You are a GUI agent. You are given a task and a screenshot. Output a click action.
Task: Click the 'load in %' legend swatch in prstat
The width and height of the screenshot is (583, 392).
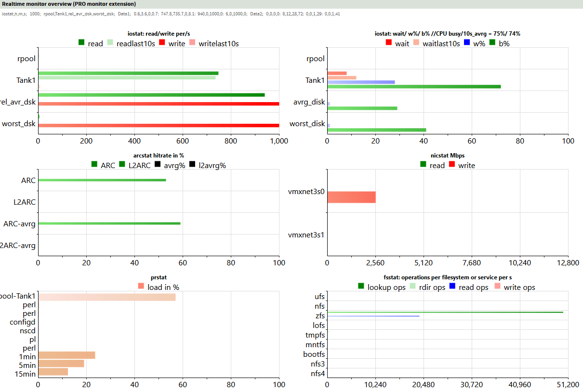pyautogui.click(x=141, y=287)
